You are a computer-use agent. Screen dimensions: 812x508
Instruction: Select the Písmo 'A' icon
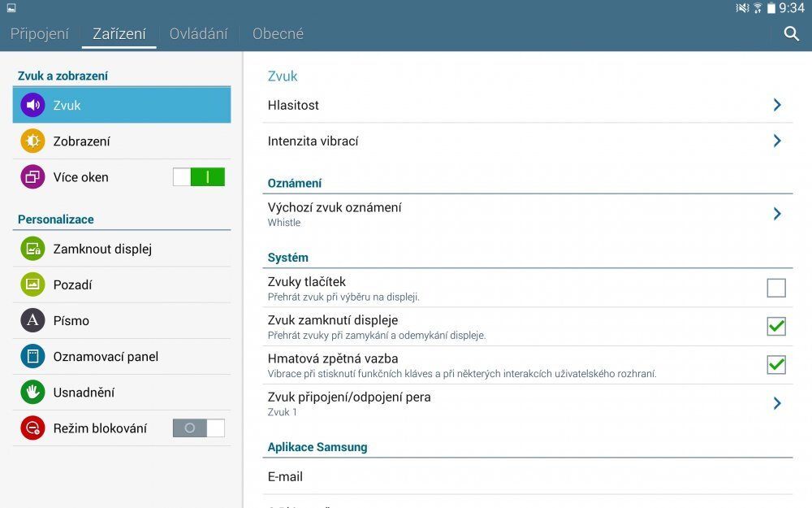click(32, 320)
